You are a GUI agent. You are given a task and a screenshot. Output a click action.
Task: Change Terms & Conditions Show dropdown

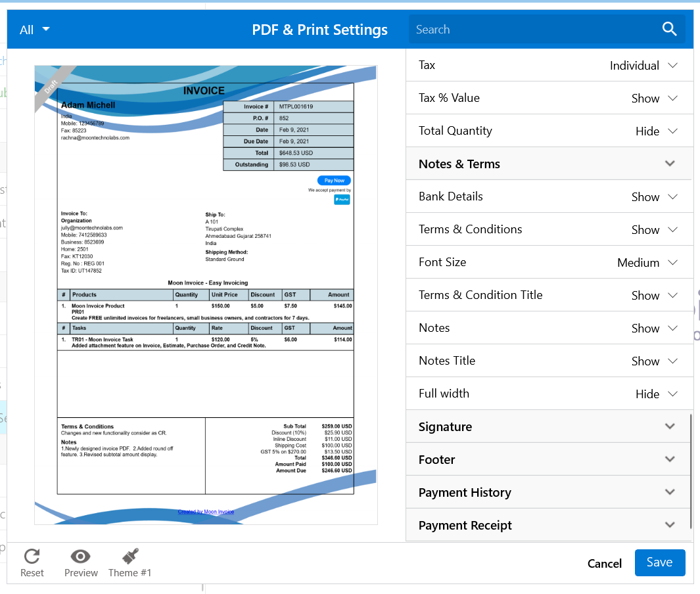654,229
